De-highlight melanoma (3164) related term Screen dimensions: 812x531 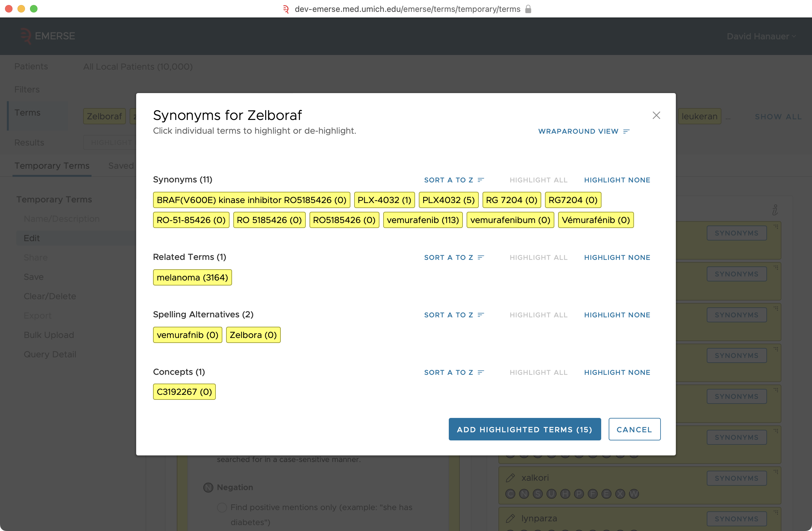[192, 277]
